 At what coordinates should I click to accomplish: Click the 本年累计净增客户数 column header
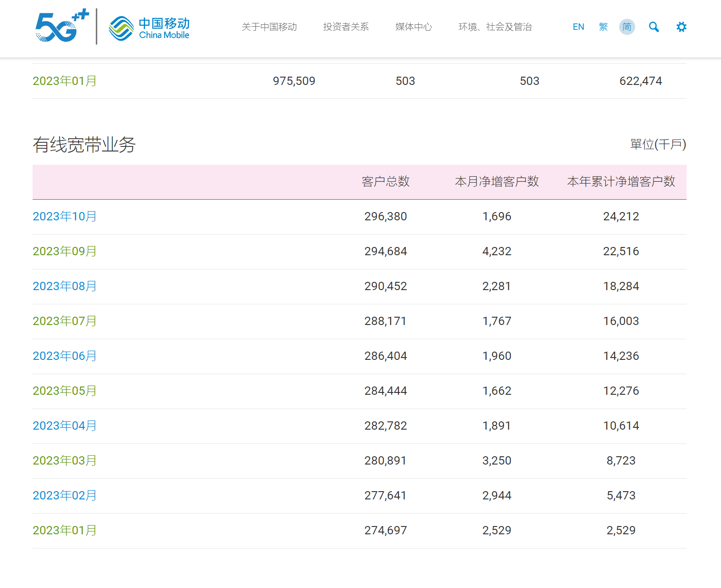coord(621,182)
